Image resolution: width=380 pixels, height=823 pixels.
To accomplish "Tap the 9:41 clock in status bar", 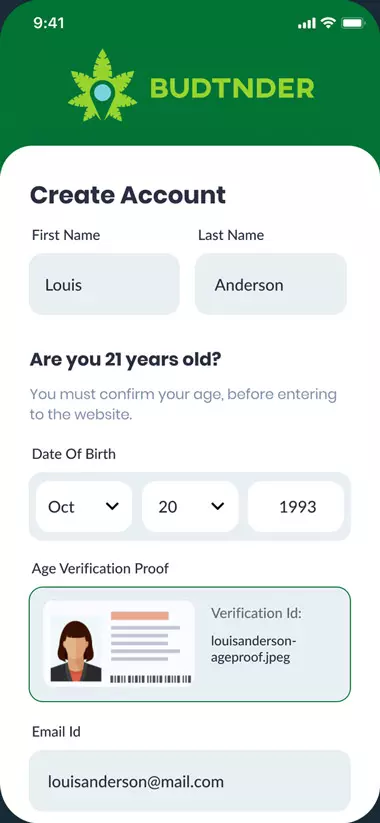I will pyautogui.click(x=49, y=23).
